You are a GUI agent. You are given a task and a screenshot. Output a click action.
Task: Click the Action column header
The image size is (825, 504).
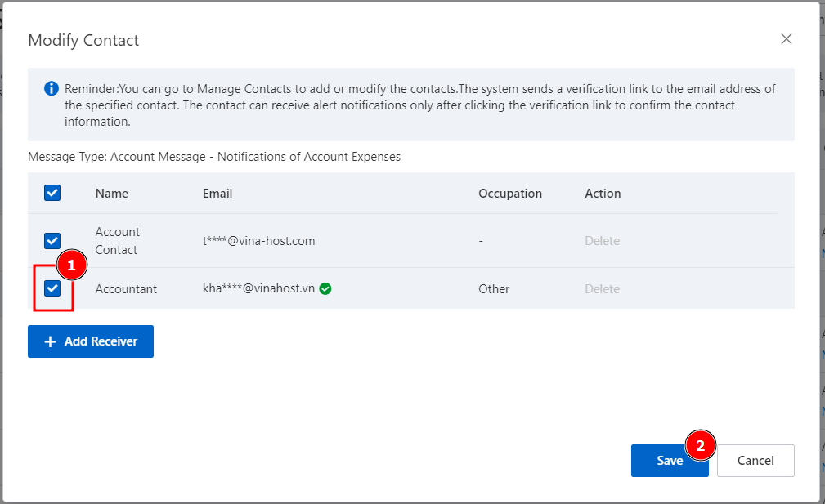coord(603,194)
